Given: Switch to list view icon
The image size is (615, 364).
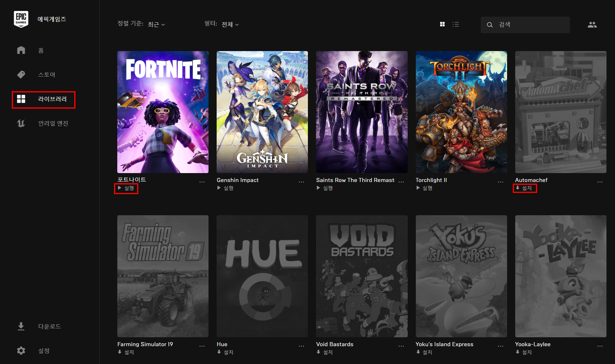Looking at the screenshot, I should click(456, 24).
